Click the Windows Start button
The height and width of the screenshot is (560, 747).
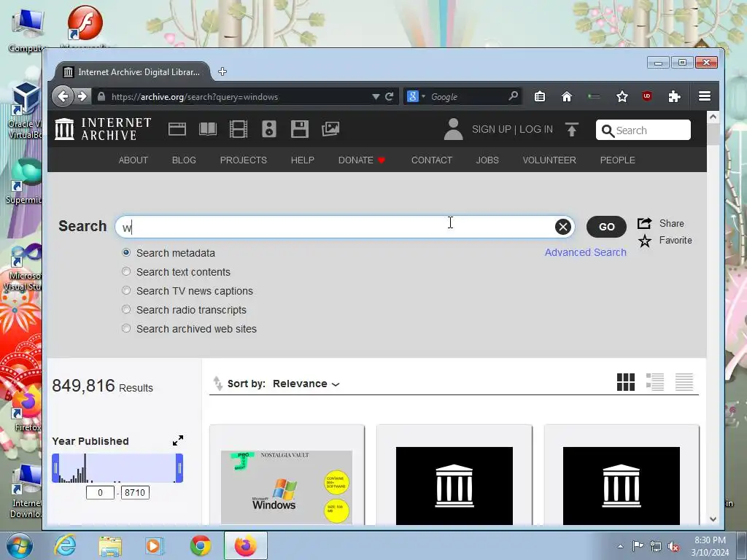[x=19, y=546]
